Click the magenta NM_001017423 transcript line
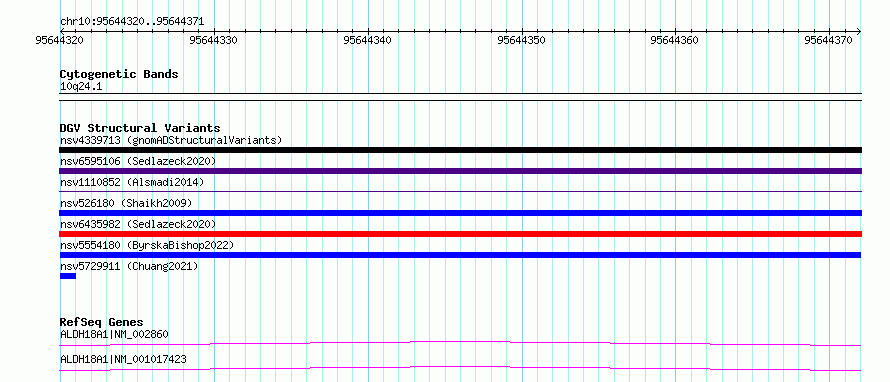Viewport: 890px width, 382px height. 460,368
